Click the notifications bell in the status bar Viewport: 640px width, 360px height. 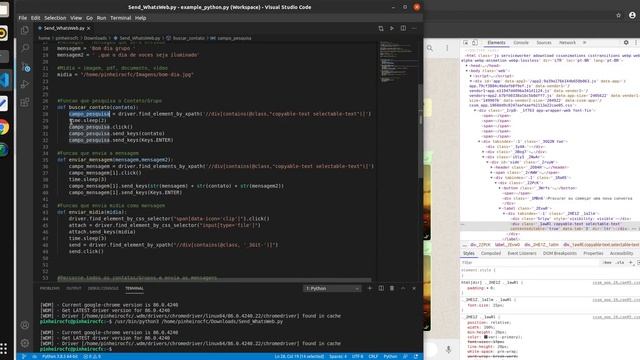pyautogui.click(x=416, y=356)
